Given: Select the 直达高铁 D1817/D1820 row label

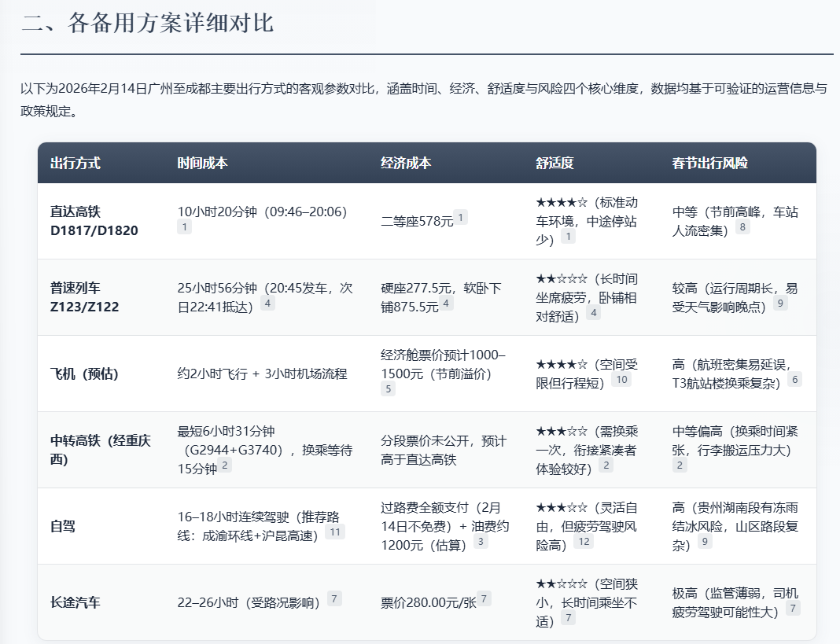Looking at the screenshot, I should click(x=83, y=221).
